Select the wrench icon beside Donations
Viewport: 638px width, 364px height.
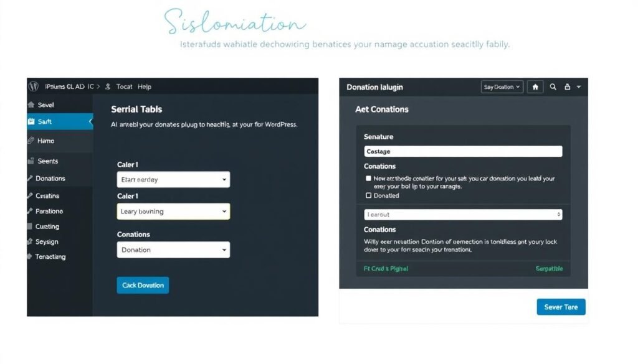(29, 179)
